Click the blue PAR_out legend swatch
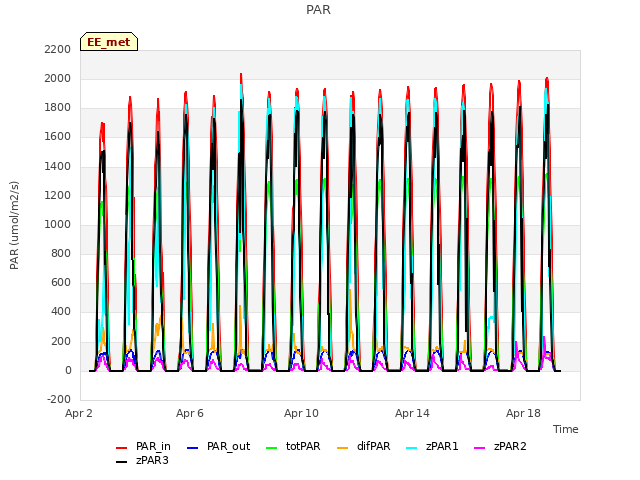Image resolution: width=640 pixels, height=480 pixels. pos(192,448)
